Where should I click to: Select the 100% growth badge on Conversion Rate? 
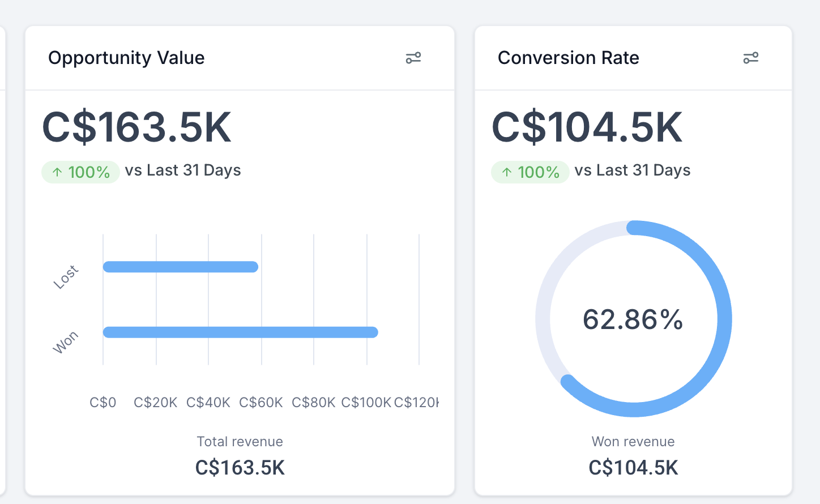coord(530,171)
